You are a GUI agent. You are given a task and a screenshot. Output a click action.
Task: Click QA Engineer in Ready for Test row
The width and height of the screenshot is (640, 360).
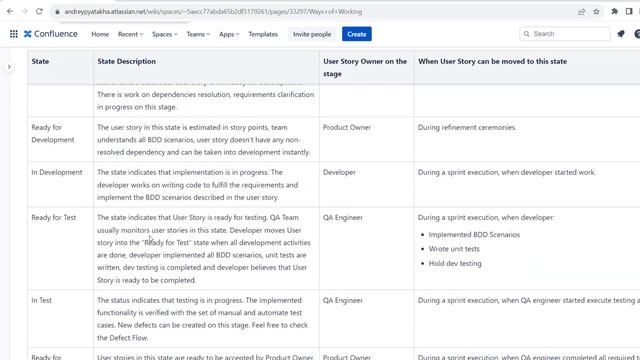pyautogui.click(x=343, y=218)
